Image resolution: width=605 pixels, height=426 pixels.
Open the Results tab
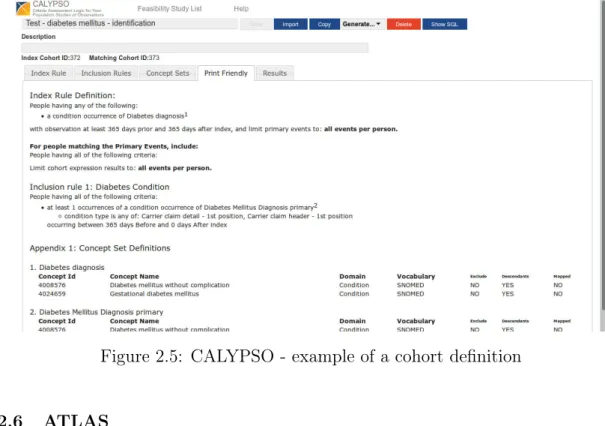click(x=275, y=73)
